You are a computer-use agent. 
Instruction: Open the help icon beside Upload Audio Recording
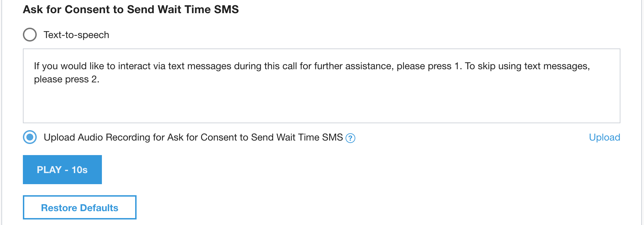(350, 138)
